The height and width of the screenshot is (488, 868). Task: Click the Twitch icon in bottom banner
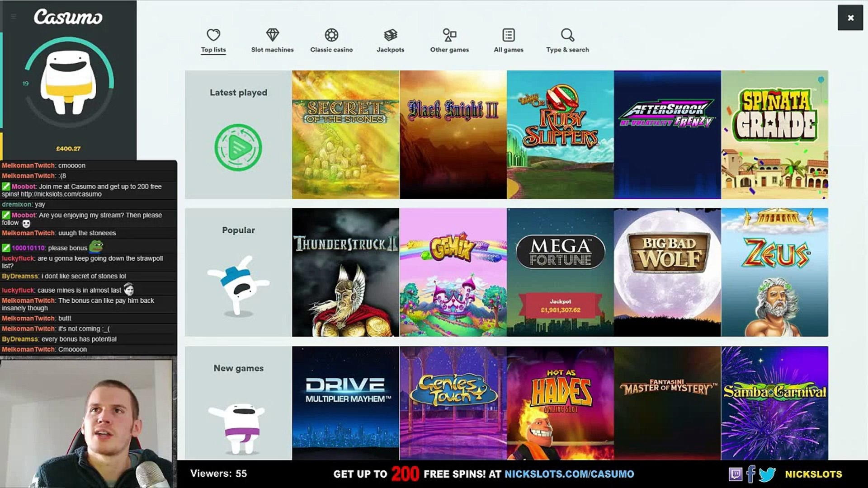(736, 474)
